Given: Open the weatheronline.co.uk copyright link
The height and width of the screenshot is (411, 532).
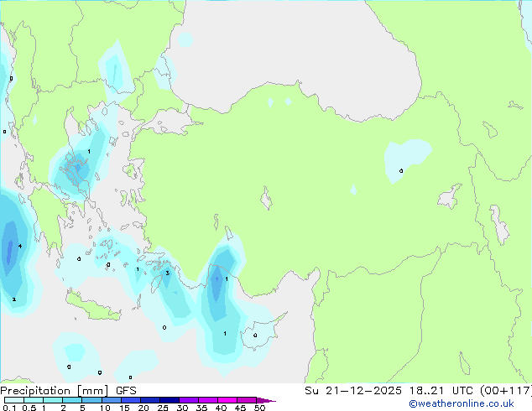Looking at the screenshot, I should tap(462, 403).
